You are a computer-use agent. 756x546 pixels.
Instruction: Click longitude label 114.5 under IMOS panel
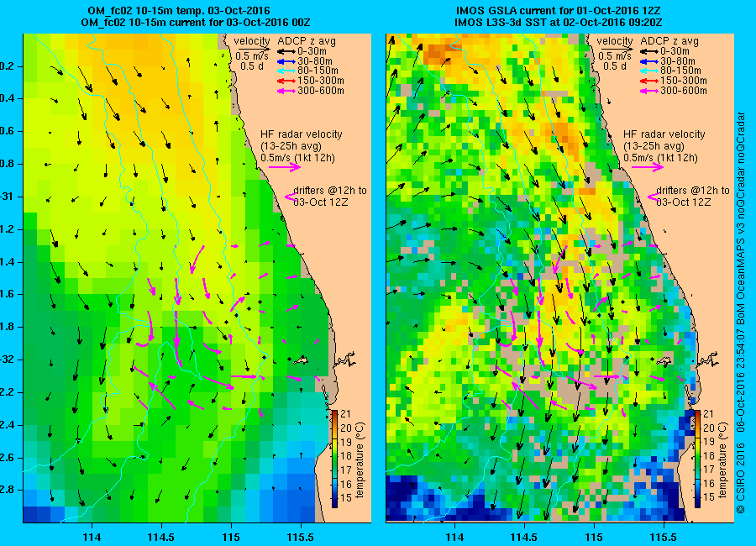(x=524, y=537)
